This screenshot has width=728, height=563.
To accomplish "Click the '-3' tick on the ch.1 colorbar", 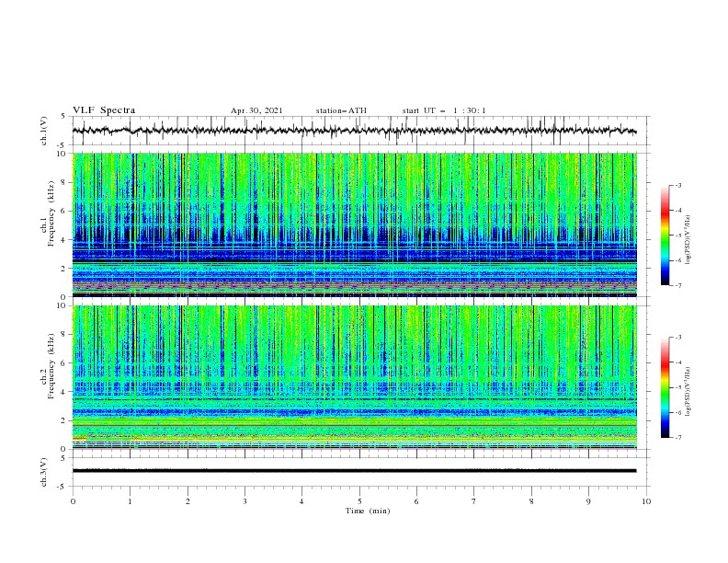I will (677, 185).
